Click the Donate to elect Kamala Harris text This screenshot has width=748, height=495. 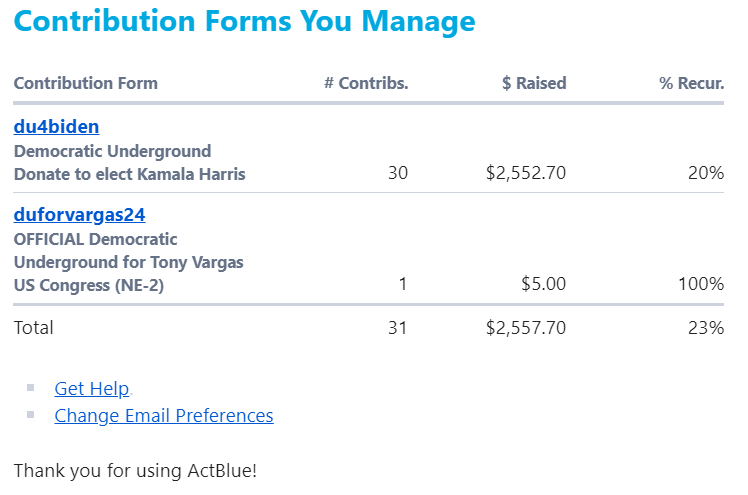130,174
